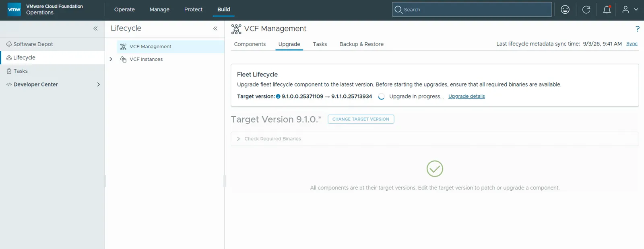Click the version text 9.1.0.0.25371109
Screen dimensions: 644x249
tap(302, 97)
